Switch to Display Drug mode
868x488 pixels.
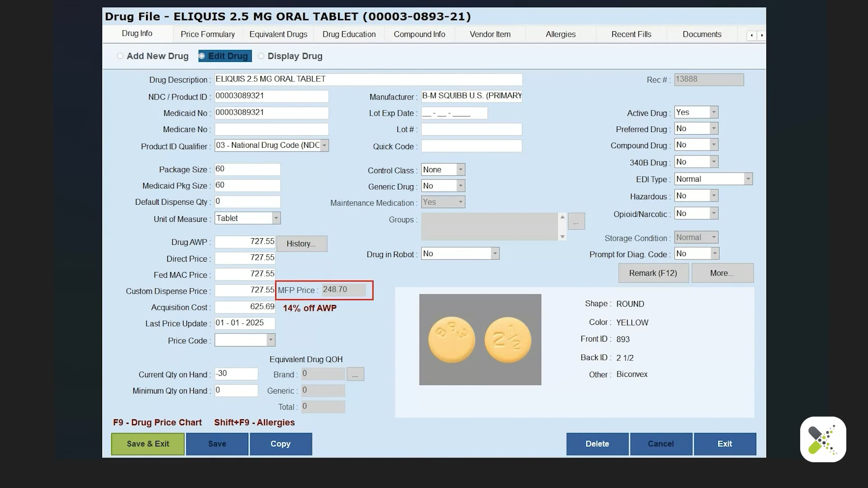(261, 56)
